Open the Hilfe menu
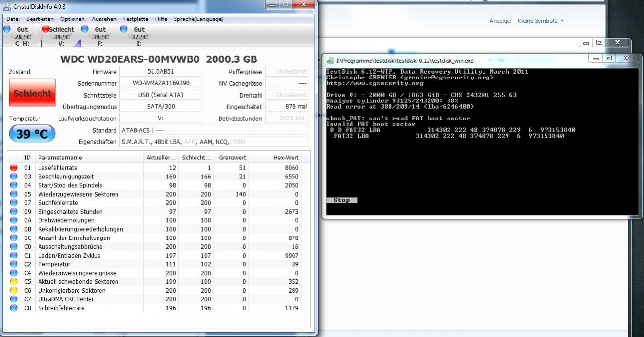This screenshot has height=337, width=644. [161, 19]
